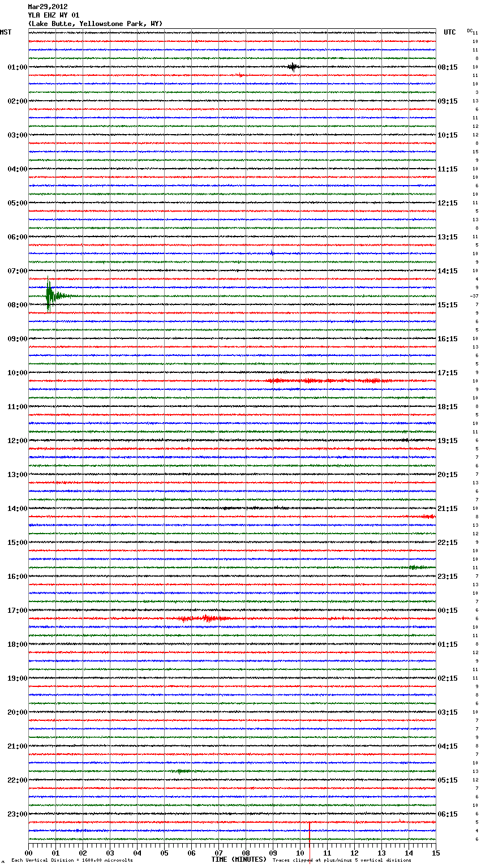The width and height of the screenshot is (481, 868).
Task: Select the 23:00 MST time label
Action: click(18, 814)
